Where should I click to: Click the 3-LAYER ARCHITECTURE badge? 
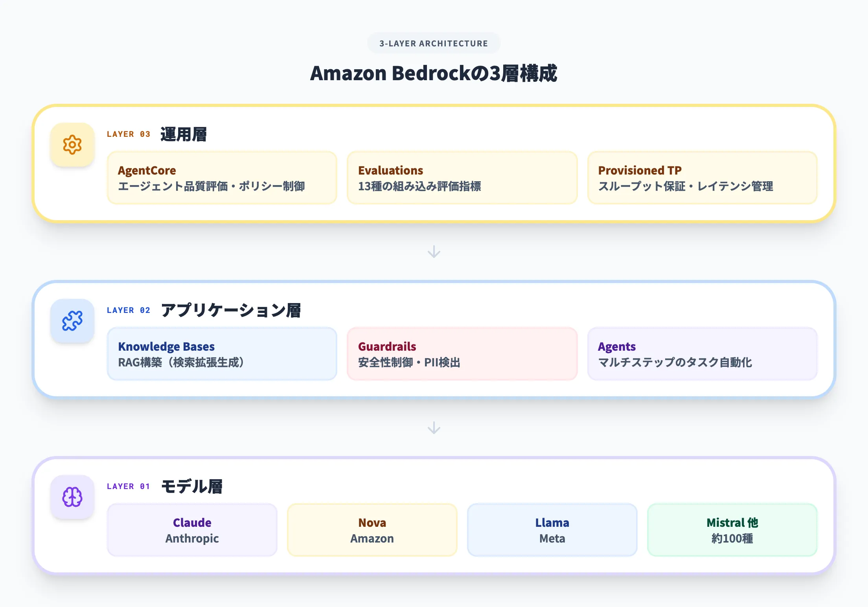(434, 43)
